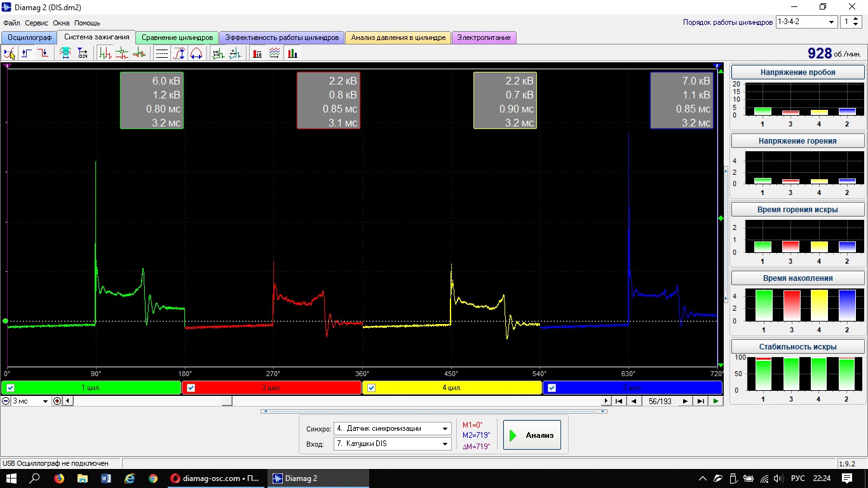Open the Сервис menu
Image resolution: width=868 pixels, height=488 pixels.
(x=37, y=23)
